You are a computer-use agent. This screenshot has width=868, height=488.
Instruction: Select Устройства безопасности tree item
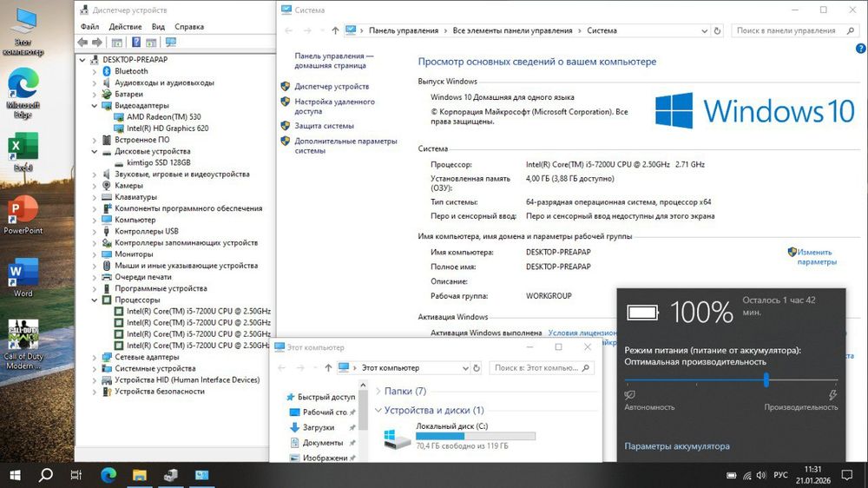pos(160,392)
